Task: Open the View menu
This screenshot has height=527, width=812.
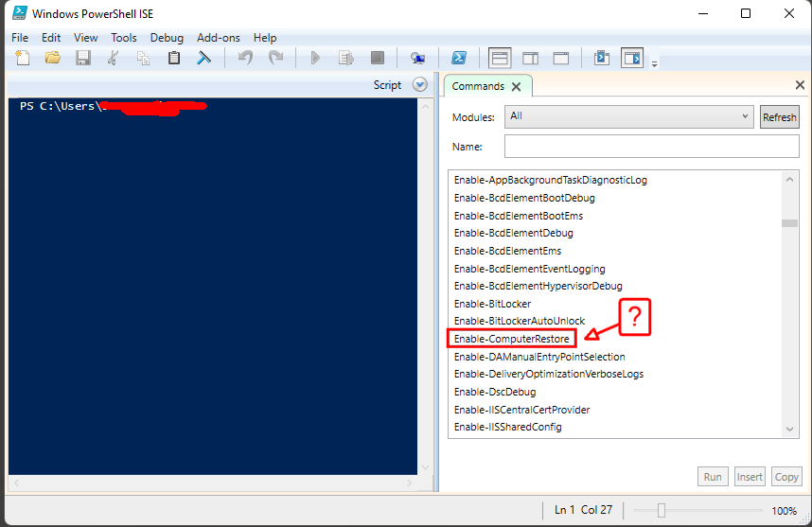Action: pyautogui.click(x=85, y=38)
